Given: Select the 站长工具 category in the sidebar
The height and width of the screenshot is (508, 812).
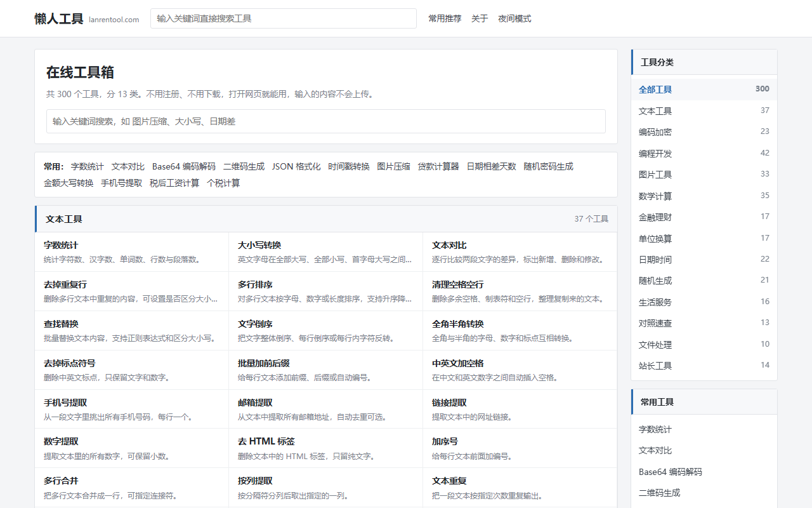Looking at the screenshot, I should [704, 366].
